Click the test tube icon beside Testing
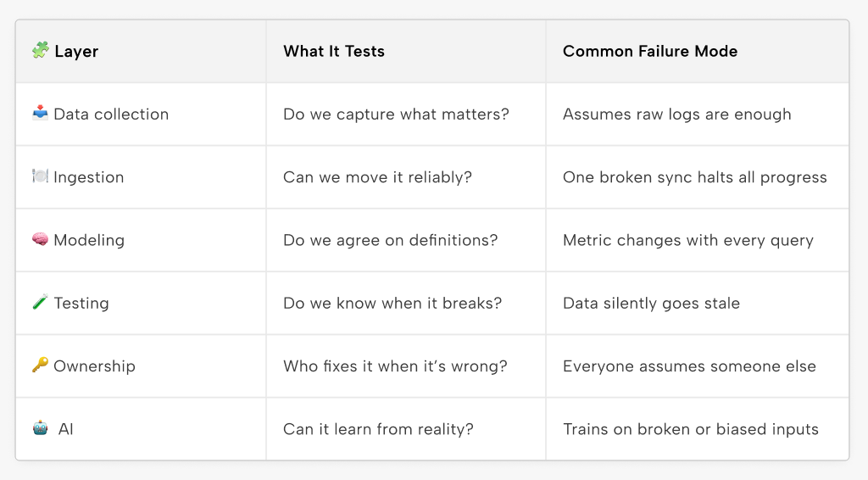This screenshot has width=868, height=480. tap(40, 302)
